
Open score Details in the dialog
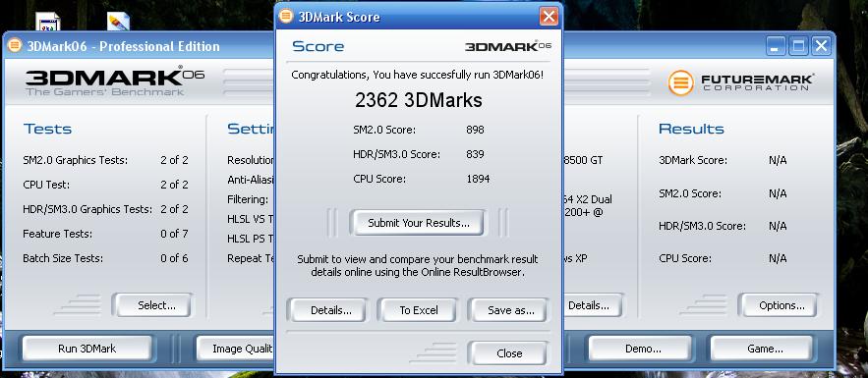(331, 310)
